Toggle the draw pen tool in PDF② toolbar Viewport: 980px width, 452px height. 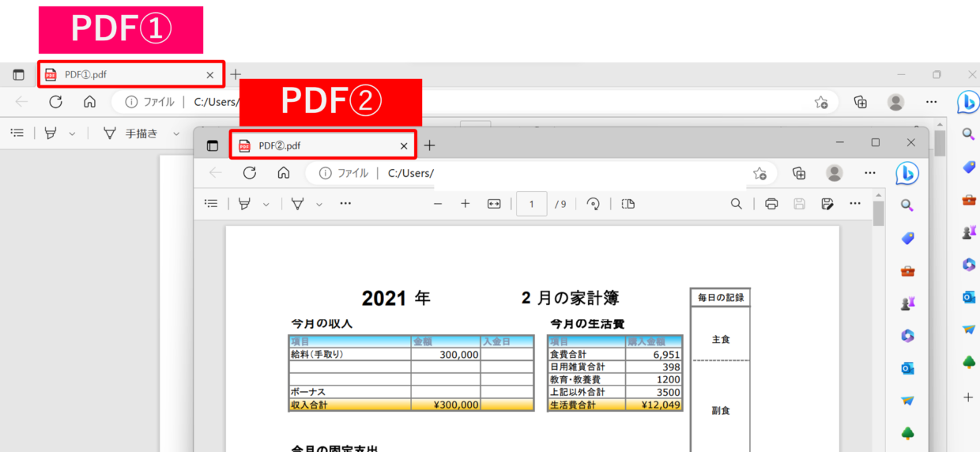[x=297, y=204]
